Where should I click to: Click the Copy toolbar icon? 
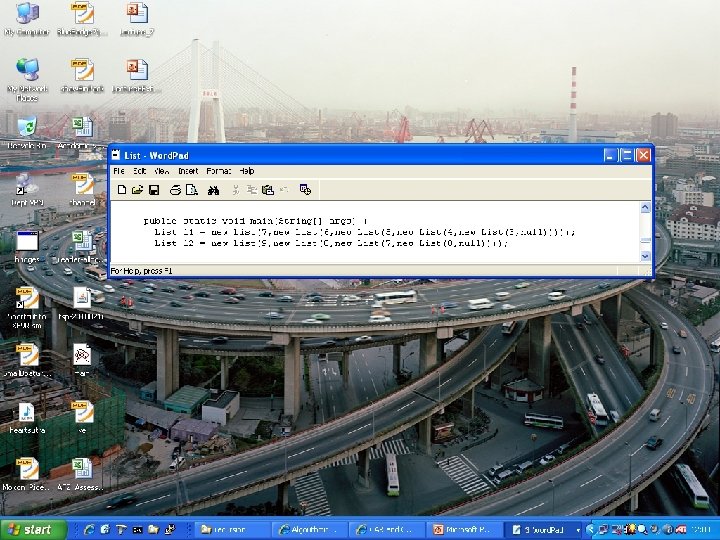coord(252,190)
